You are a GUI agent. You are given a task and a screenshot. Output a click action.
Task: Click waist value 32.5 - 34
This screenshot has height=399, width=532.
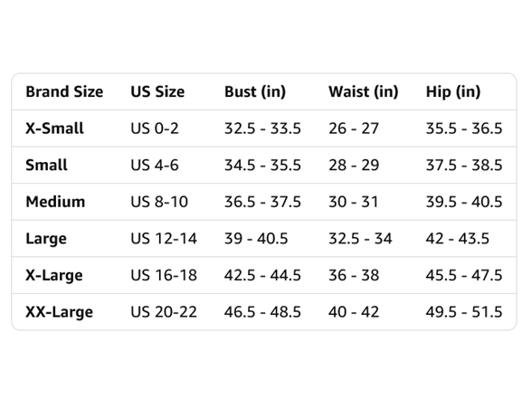coord(360,239)
